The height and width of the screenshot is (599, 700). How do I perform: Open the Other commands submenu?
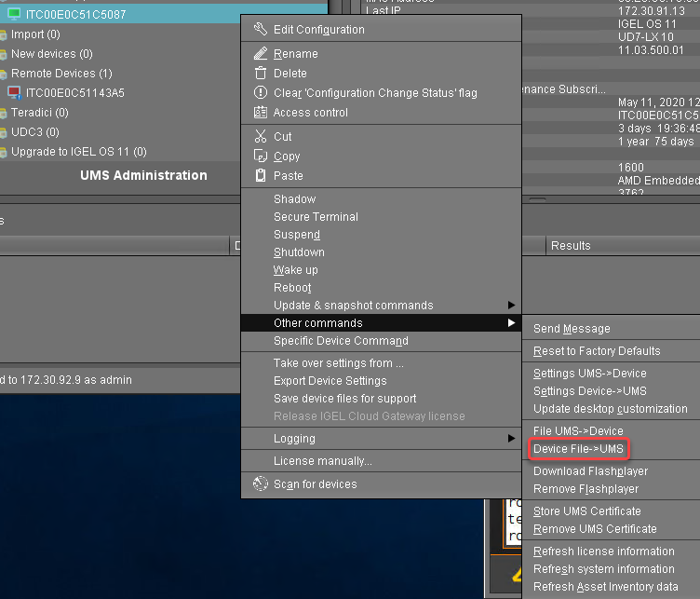317,323
